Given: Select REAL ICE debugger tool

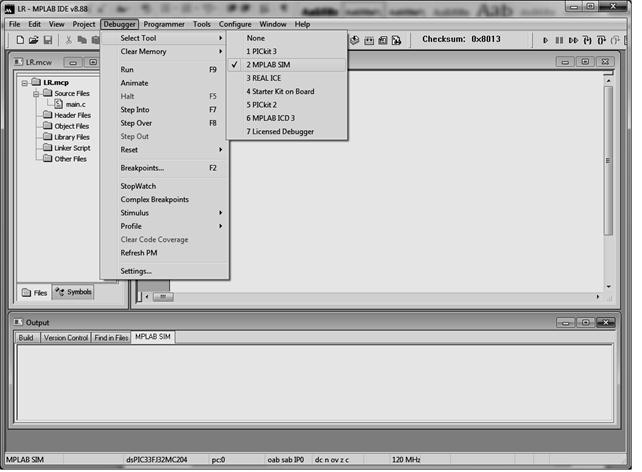Looking at the screenshot, I should coord(287,78).
